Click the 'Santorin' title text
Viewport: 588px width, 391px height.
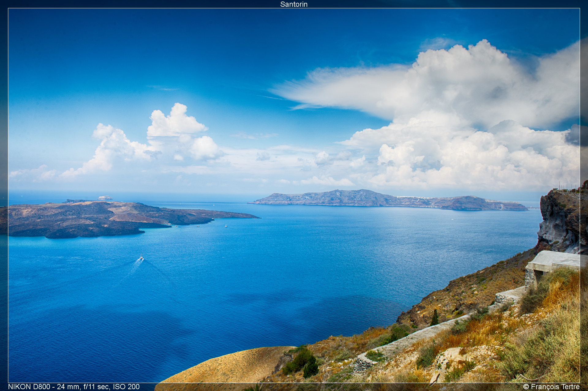pyautogui.click(x=294, y=4)
